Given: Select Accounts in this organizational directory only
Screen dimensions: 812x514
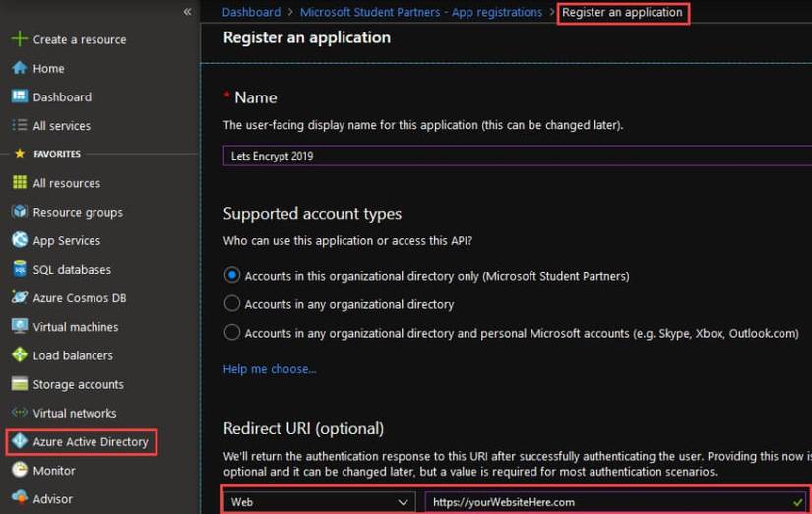Looking at the screenshot, I should [232, 275].
